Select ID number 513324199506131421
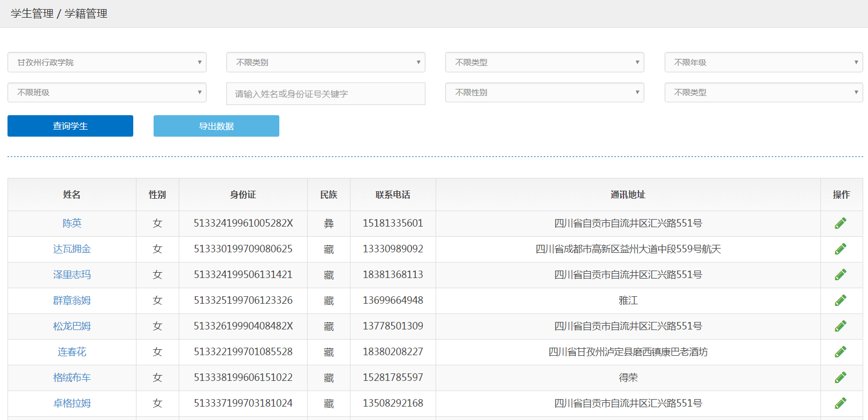This screenshot has height=420, width=868. tap(243, 275)
